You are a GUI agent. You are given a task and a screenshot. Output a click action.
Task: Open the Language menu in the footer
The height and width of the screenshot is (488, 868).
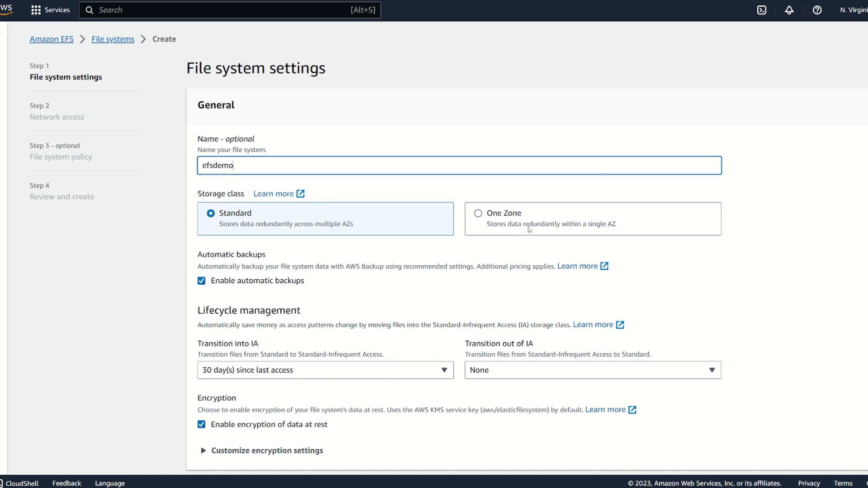(110, 483)
